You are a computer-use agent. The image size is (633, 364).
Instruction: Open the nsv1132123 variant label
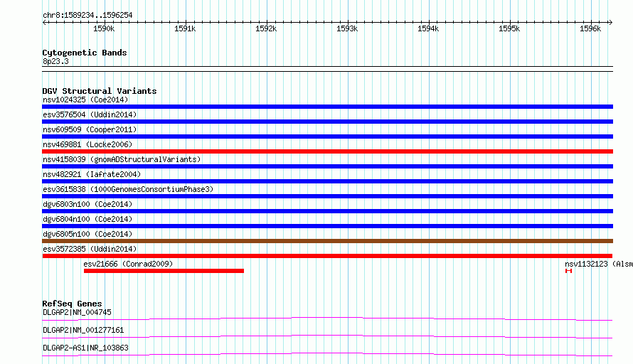point(599,264)
